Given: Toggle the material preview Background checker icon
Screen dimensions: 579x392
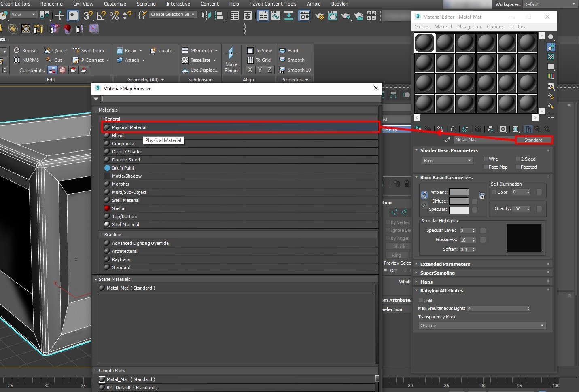Looking at the screenshot, I should 551,57.
